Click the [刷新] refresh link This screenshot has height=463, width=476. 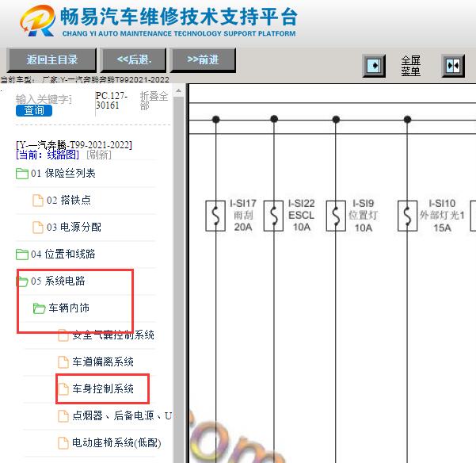pos(99,155)
